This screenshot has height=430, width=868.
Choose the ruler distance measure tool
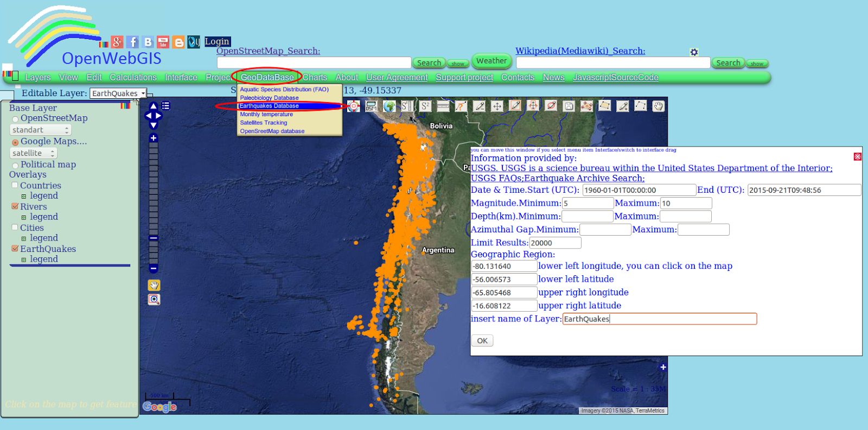coord(443,106)
